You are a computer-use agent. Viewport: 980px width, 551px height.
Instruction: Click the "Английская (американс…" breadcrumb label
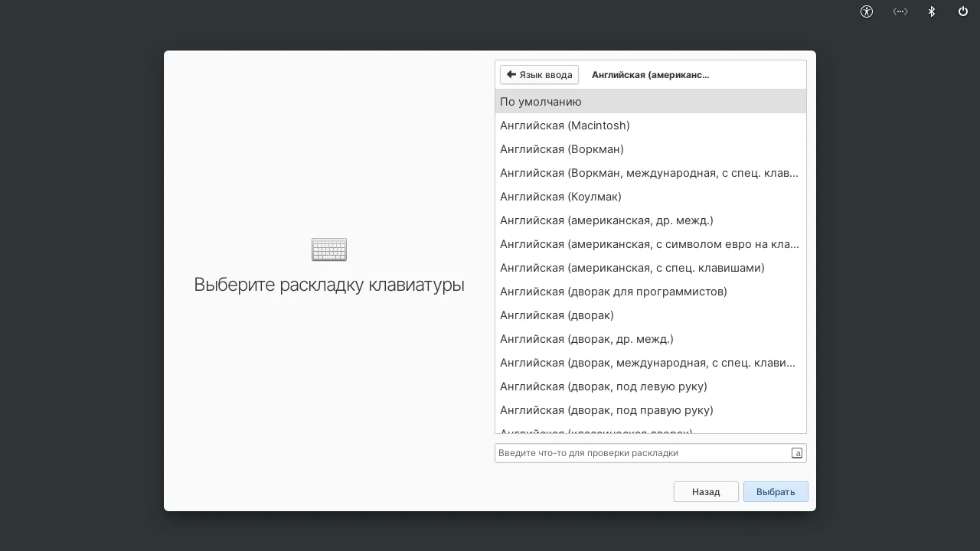[x=650, y=74]
